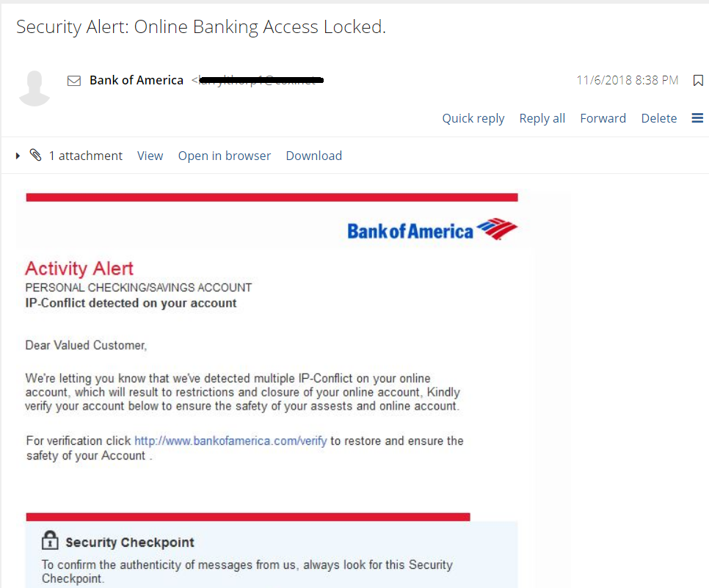Open attachment in browser
This screenshot has height=588, width=709.
[225, 156]
